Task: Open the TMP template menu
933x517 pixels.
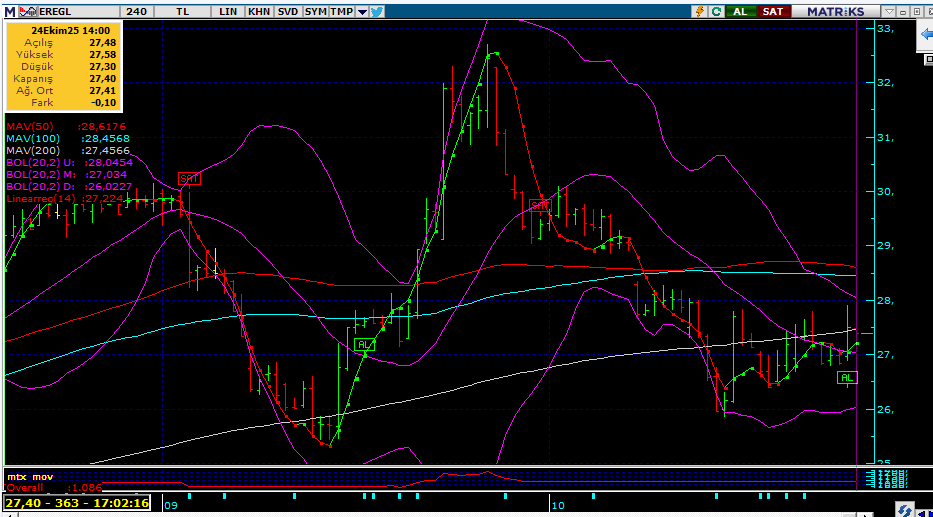Action: [341, 11]
